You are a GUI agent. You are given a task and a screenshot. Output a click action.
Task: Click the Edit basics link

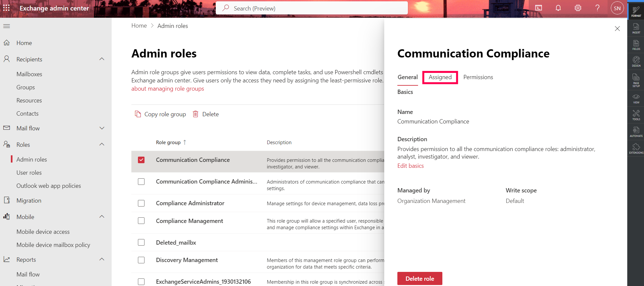coord(411,166)
